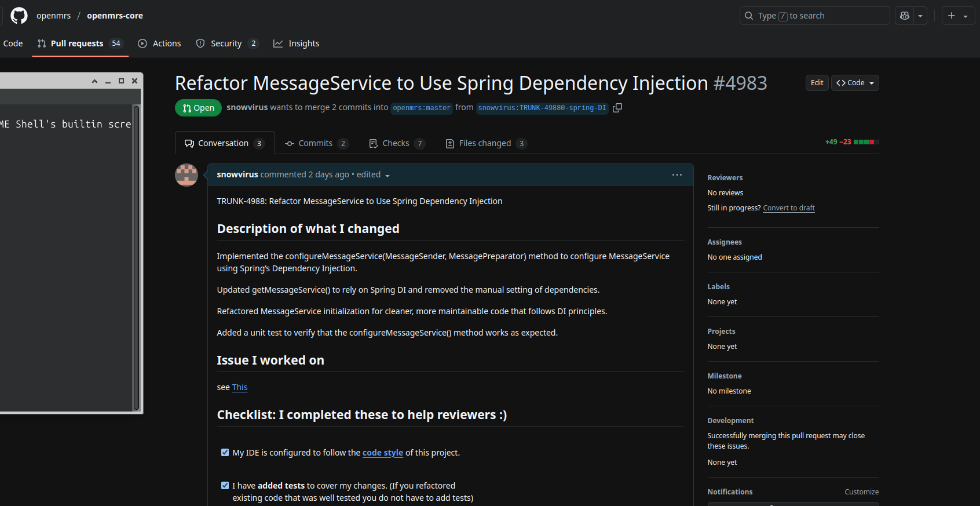Image resolution: width=980 pixels, height=506 pixels.
Task: Open the Milestone sidebar section
Action: (x=725, y=376)
